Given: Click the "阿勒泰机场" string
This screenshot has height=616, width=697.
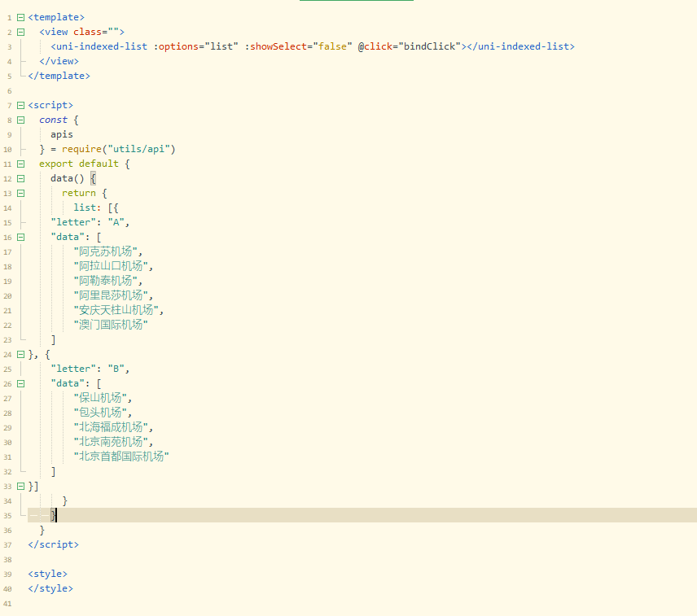Looking at the screenshot, I should (x=105, y=281).
